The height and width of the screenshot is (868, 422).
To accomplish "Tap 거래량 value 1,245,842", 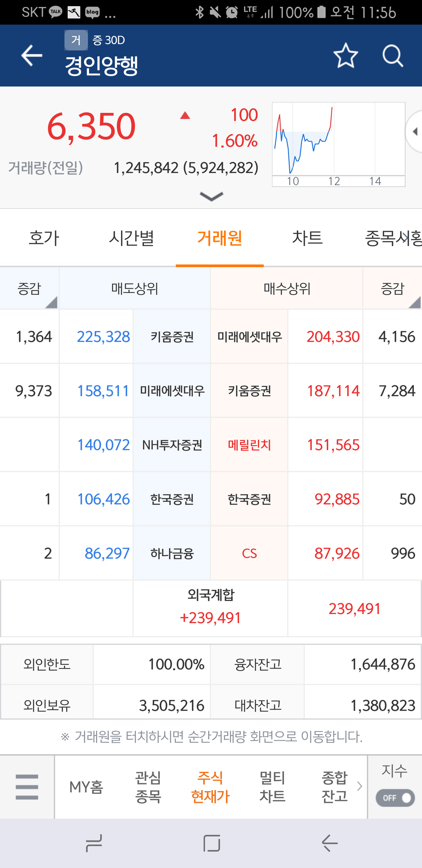I will (146, 168).
